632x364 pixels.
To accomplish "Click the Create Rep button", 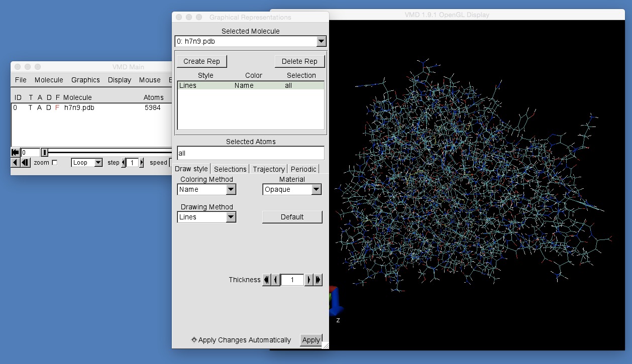I will (x=201, y=61).
